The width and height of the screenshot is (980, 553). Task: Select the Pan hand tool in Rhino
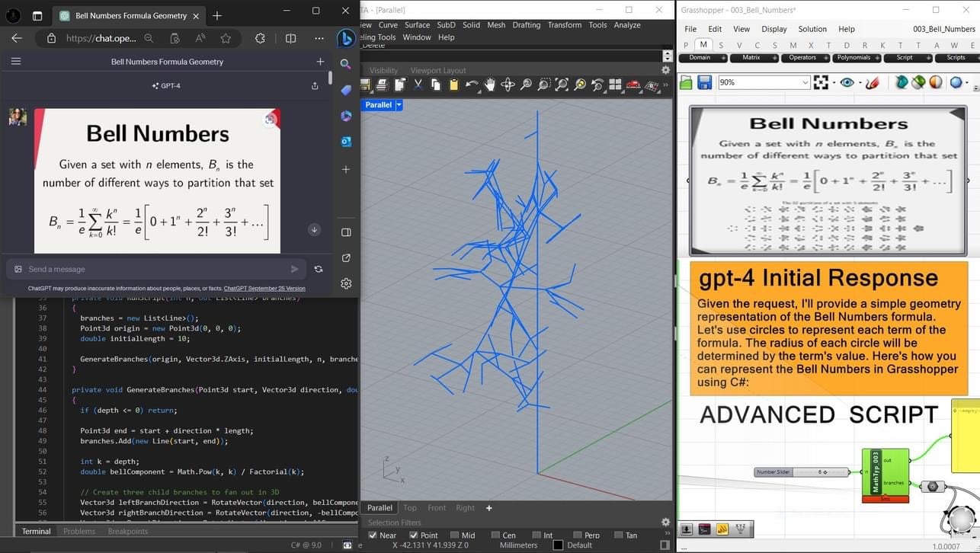coord(490,85)
